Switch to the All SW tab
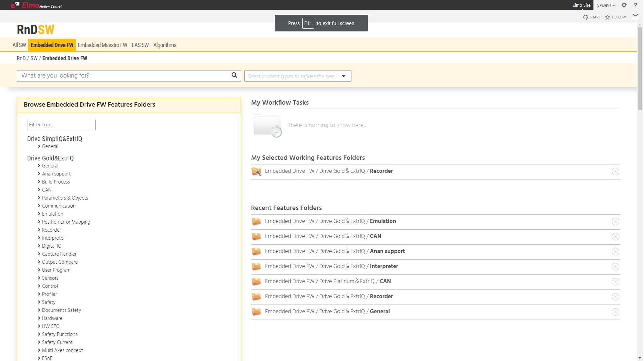 coord(19,45)
